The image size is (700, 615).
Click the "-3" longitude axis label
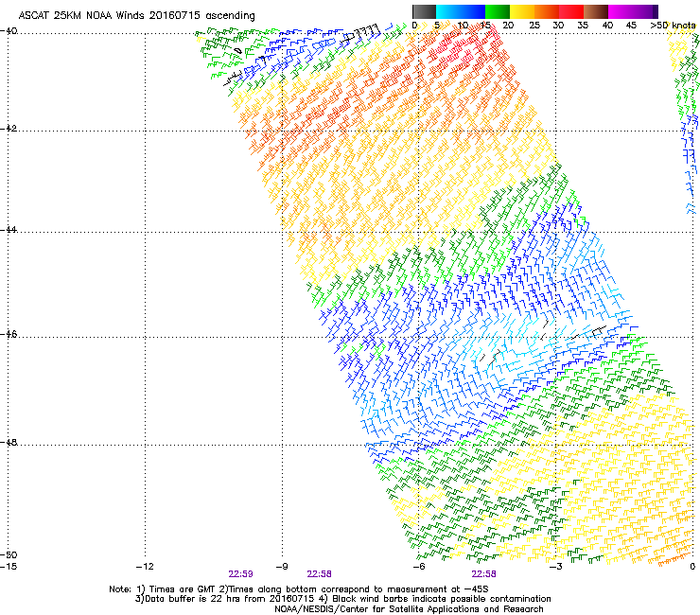point(556,567)
